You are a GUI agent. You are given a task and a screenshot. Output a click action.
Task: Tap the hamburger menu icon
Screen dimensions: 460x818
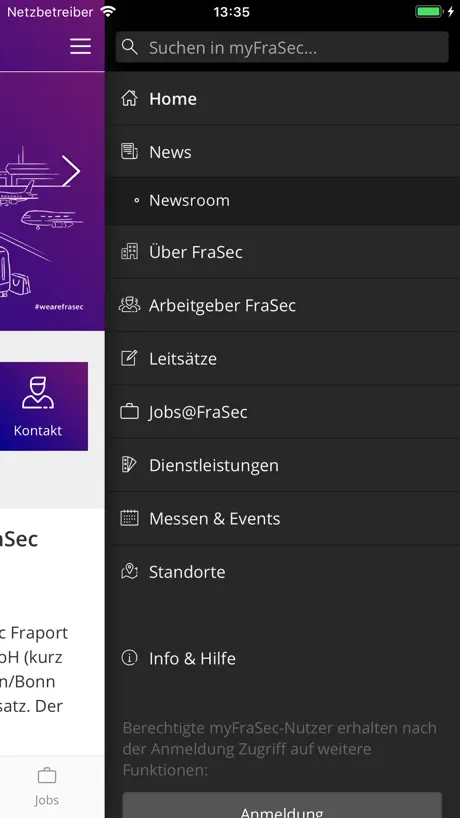tap(80, 46)
